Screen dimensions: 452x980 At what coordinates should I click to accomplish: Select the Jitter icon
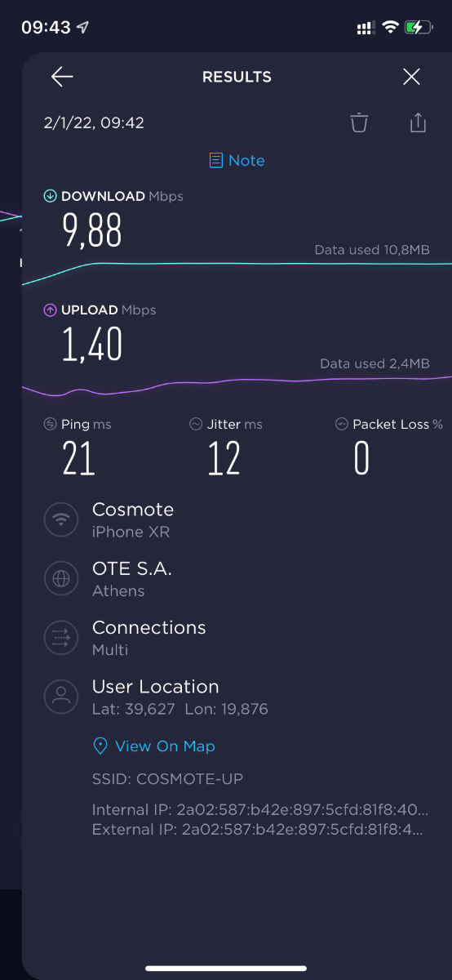196,425
